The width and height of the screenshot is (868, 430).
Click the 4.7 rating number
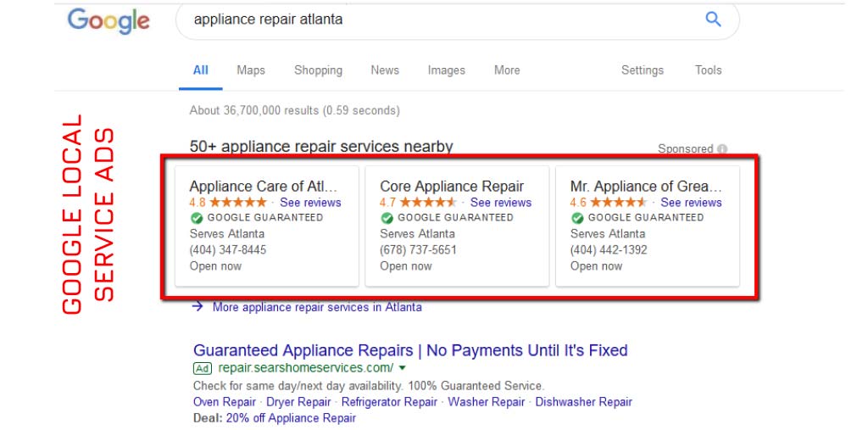pos(388,202)
